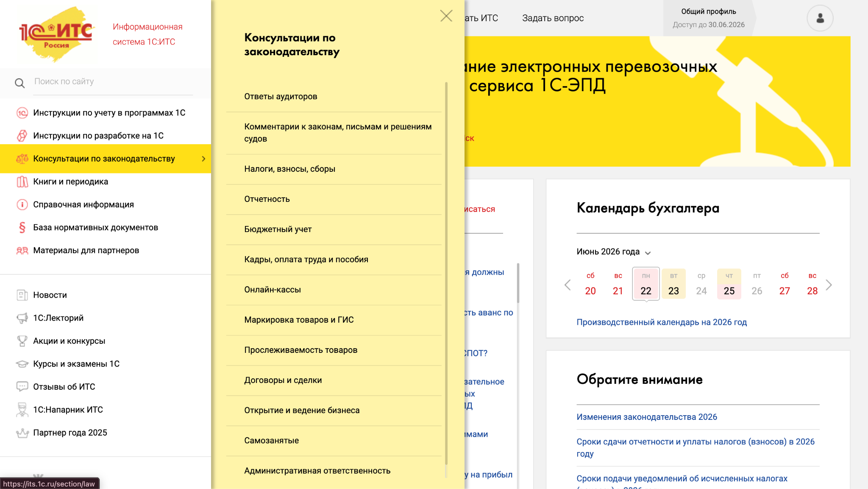Select Sunday 28 in the calendar
Image resolution: width=868 pixels, height=489 pixels.
[x=812, y=284]
